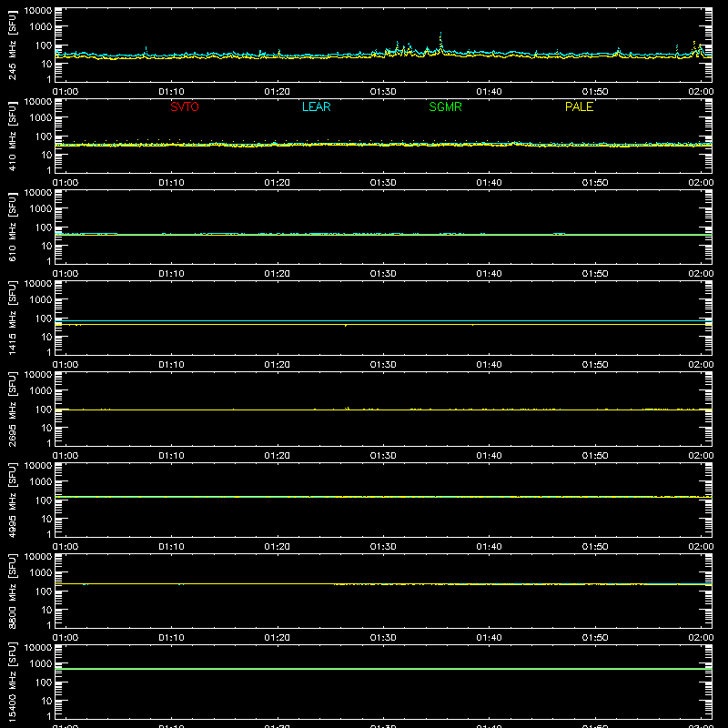Select the 1415 MHz [SFU] axis title

[x=12, y=318]
